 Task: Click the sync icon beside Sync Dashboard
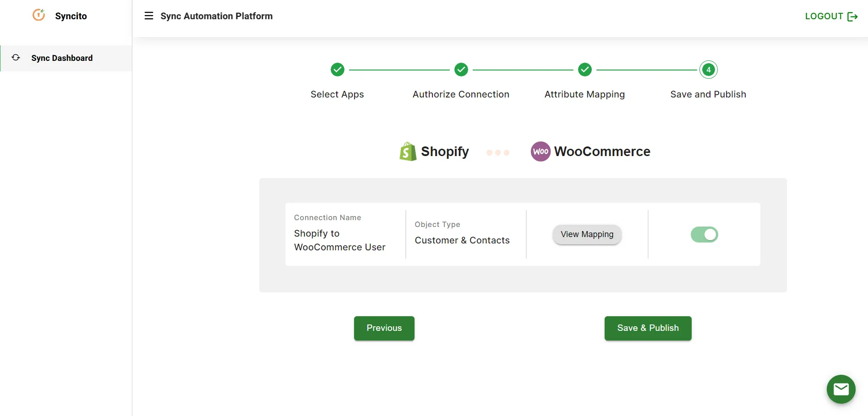[x=16, y=58]
